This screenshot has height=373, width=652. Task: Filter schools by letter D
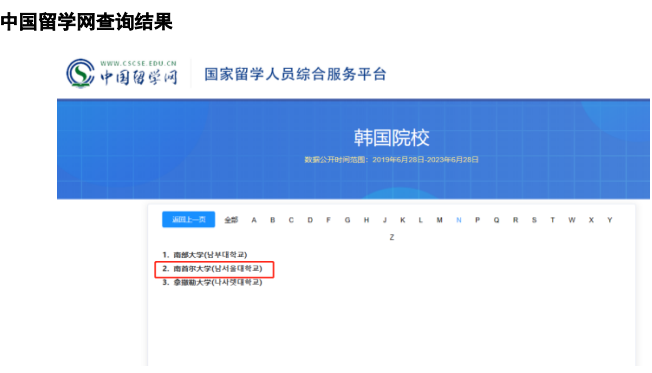click(x=310, y=220)
